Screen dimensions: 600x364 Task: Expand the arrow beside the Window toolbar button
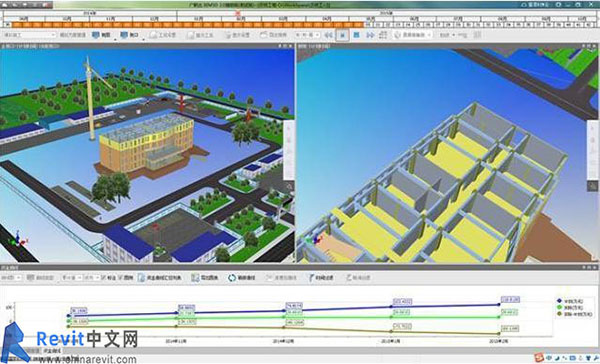pyautogui.click(x=143, y=39)
